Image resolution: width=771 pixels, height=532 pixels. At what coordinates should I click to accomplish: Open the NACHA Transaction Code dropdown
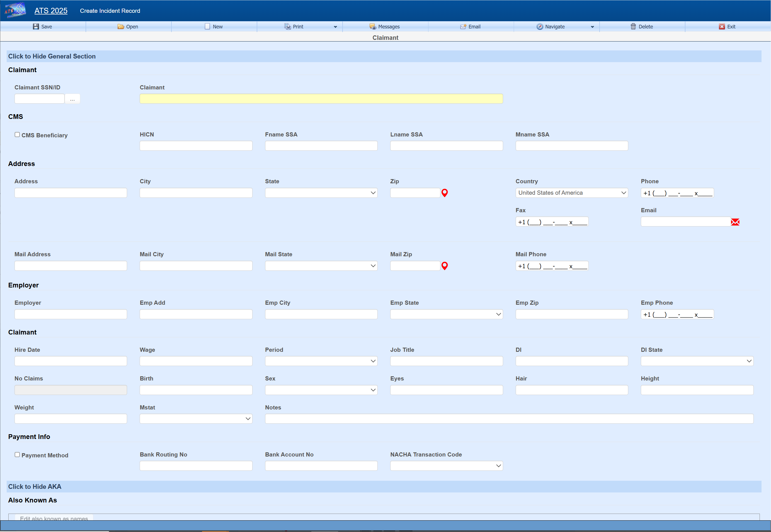click(446, 466)
